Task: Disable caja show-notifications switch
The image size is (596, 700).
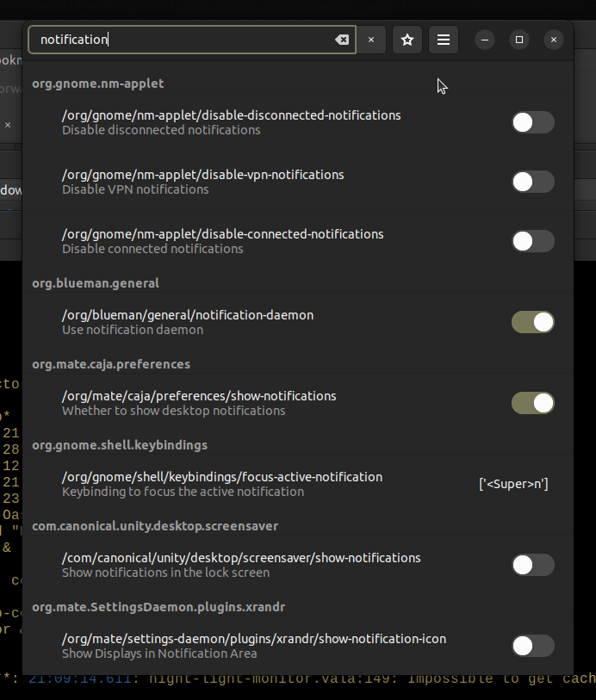Action: coord(532,403)
